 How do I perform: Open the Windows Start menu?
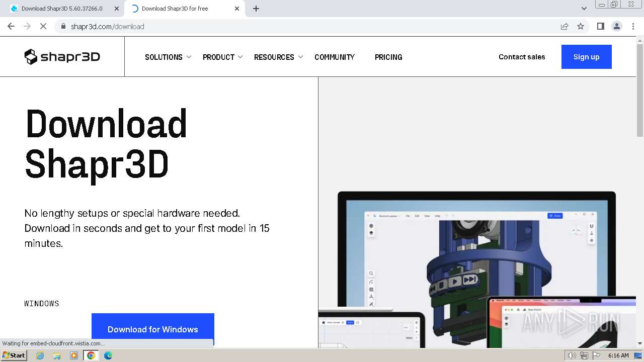click(x=14, y=355)
